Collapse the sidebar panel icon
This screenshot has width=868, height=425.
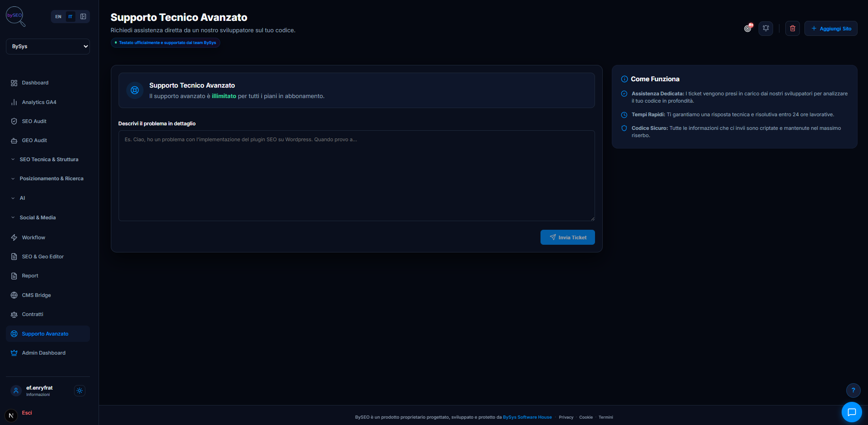[x=83, y=17]
